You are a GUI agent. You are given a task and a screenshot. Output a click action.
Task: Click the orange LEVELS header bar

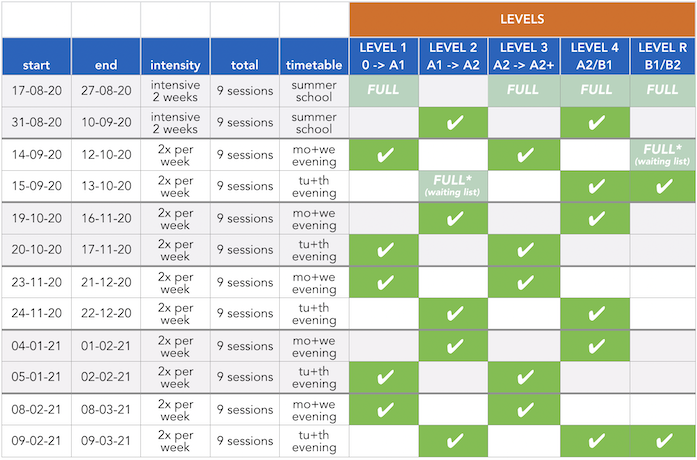pos(522,19)
